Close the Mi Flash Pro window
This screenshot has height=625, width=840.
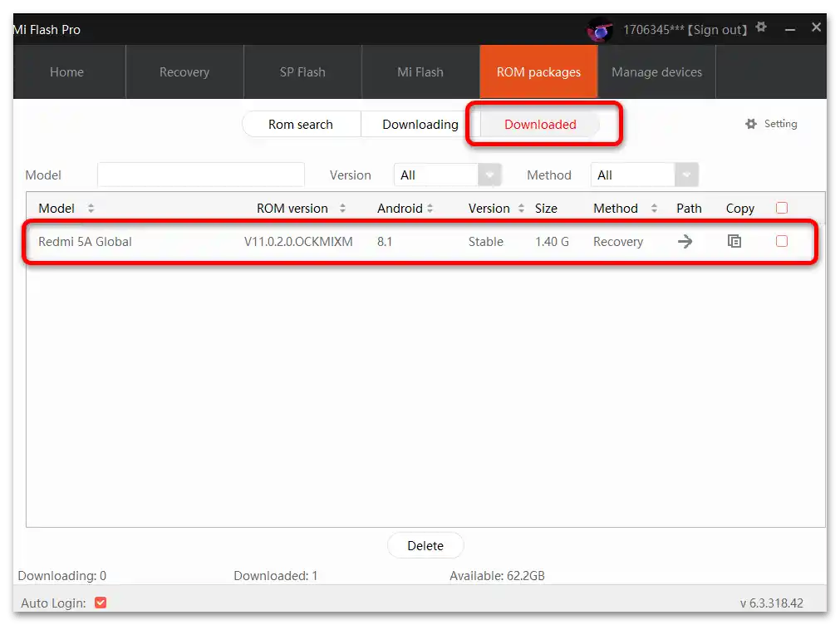pyautogui.click(x=816, y=27)
